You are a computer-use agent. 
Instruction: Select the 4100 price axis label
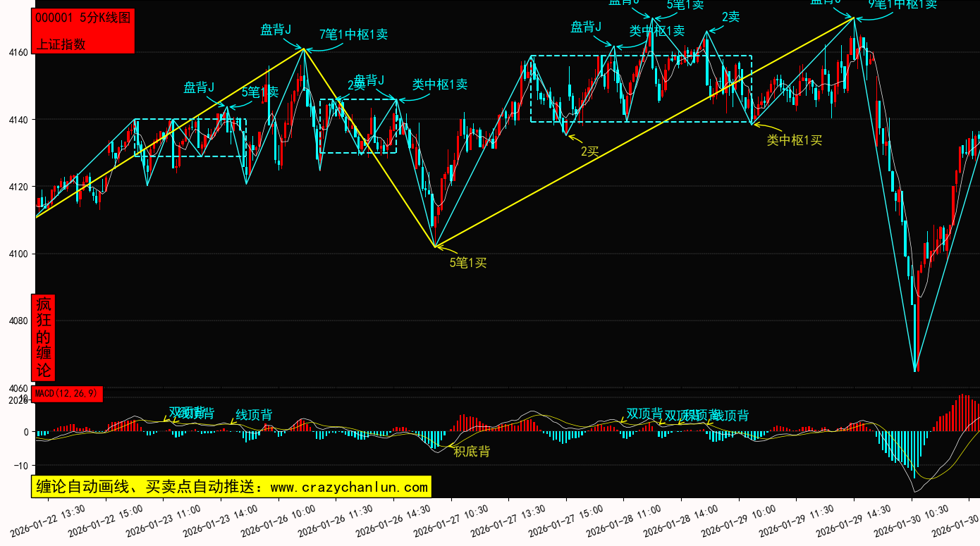[18, 254]
